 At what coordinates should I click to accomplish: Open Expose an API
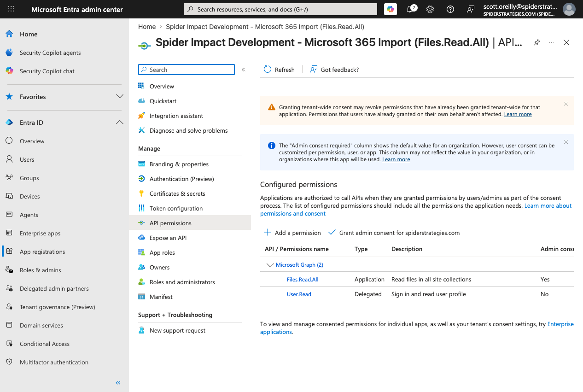point(168,238)
